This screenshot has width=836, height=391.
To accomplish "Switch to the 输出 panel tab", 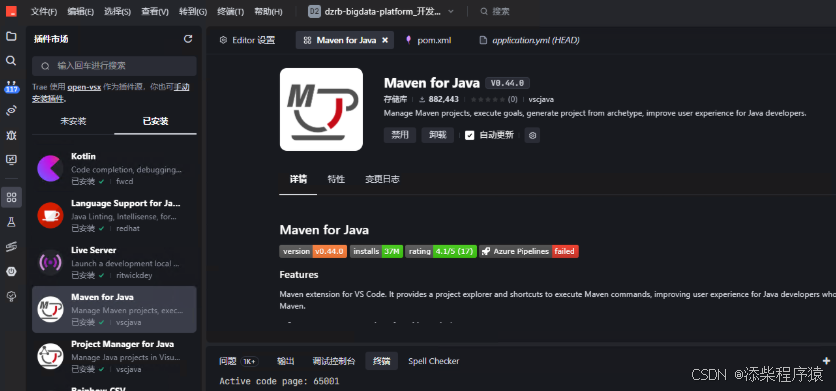I will (285, 361).
